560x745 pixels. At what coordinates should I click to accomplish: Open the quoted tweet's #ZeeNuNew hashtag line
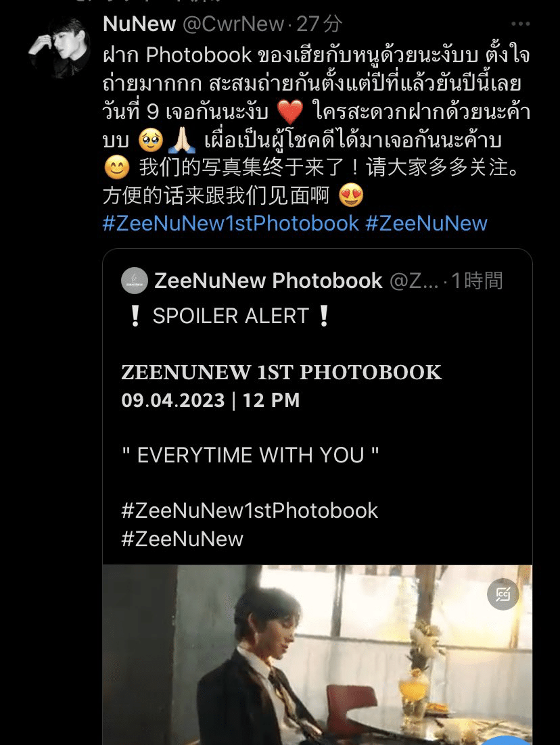click(x=182, y=539)
